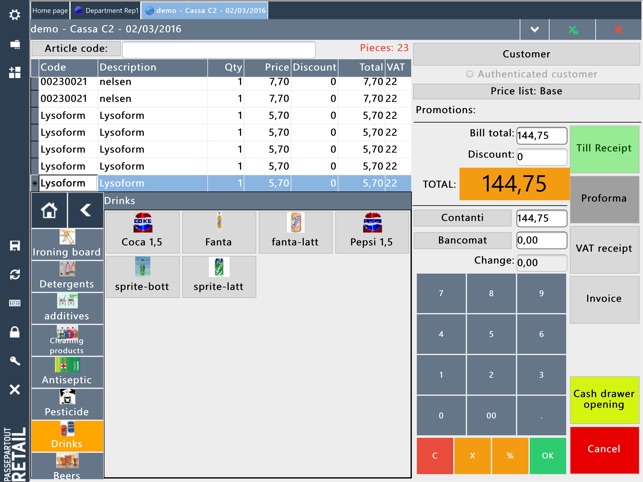643x482 pixels.
Task: Click the Bill total field
Action: tap(542, 135)
